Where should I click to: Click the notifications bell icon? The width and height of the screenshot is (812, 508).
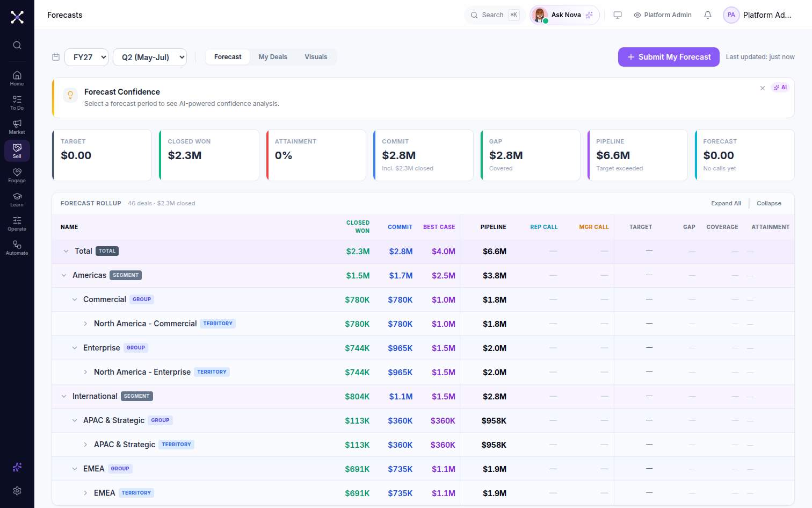point(708,15)
